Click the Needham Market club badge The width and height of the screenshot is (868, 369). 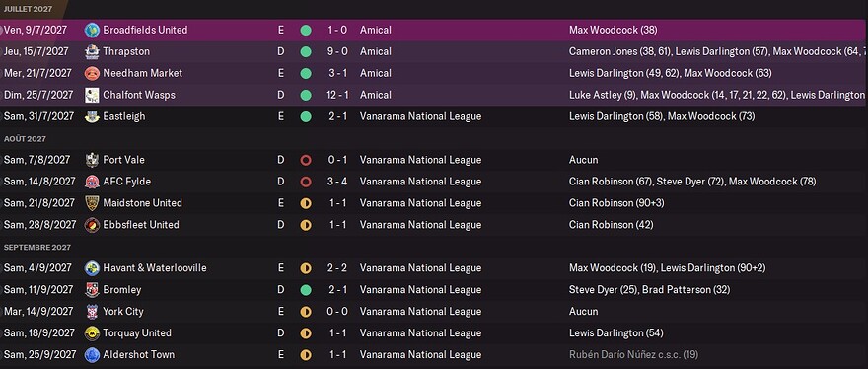92,73
